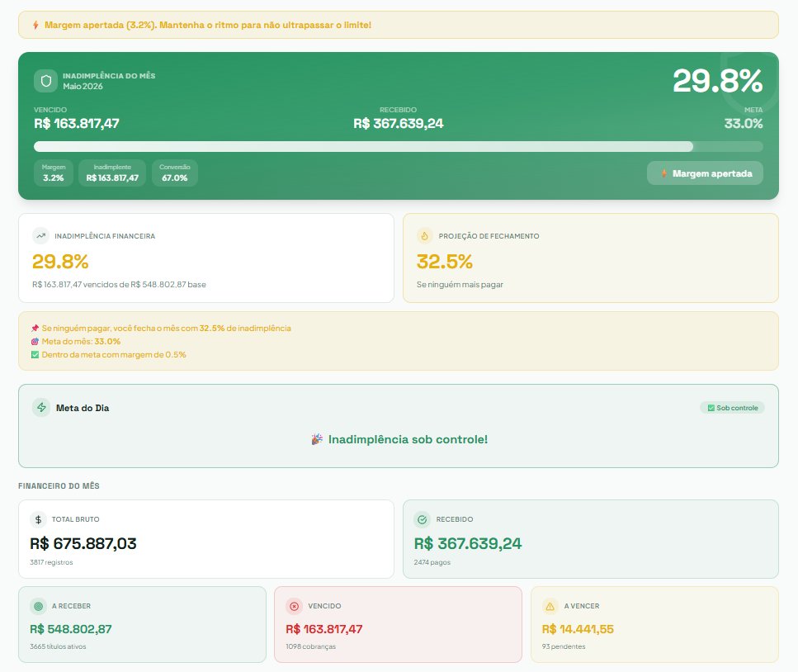
Task: Click the party popper icon in Meta do Dia
Action: [317, 439]
